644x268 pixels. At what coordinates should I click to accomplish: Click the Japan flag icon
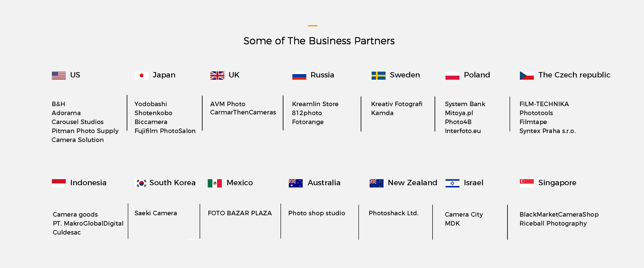[141, 75]
